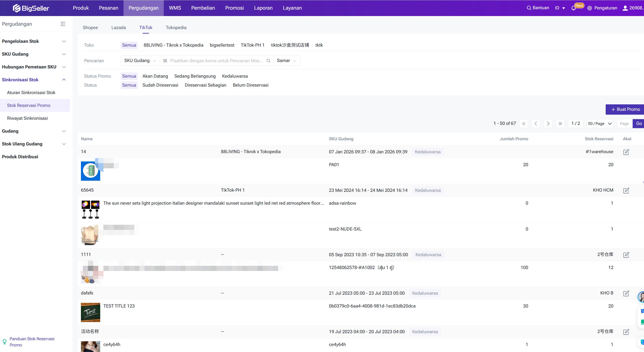This screenshot has height=352, width=644.
Task: Click the notification bell icon
Action: pyautogui.click(x=574, y=8)
